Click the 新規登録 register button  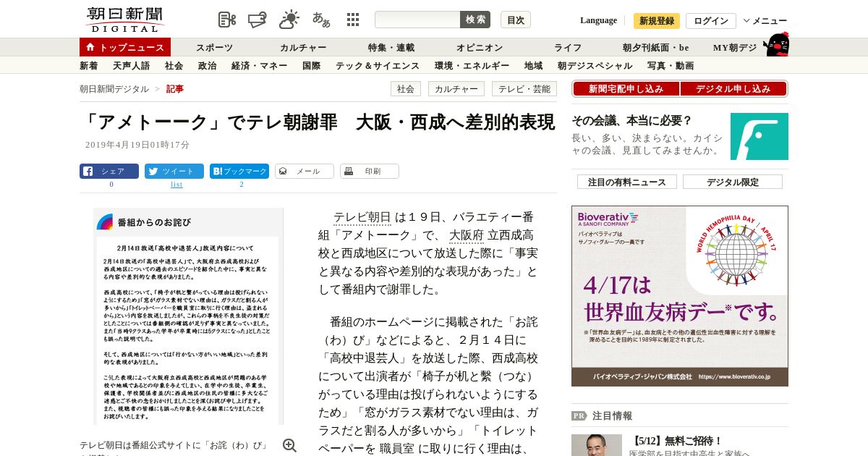click(657, 21)
